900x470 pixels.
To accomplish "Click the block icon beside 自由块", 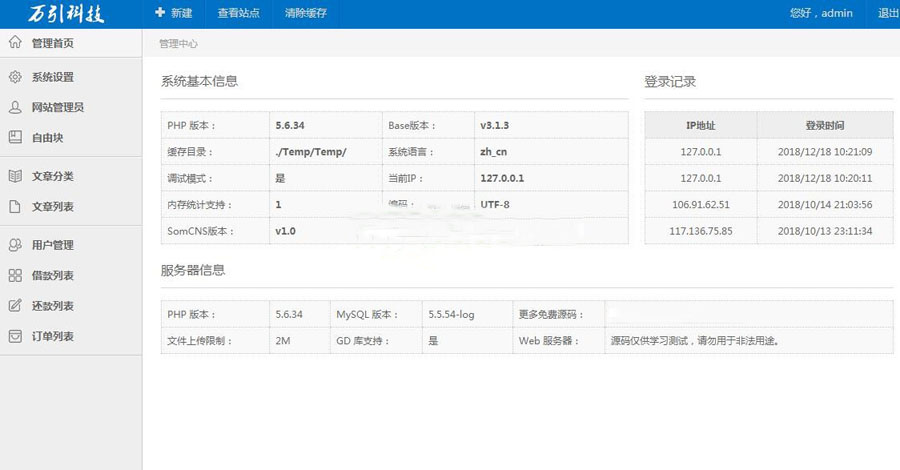I will click(15, 138).
